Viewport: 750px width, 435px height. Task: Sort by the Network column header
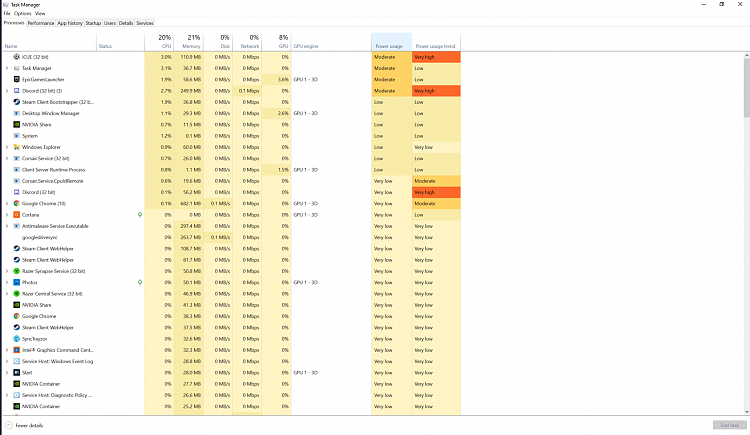[247, 42]
